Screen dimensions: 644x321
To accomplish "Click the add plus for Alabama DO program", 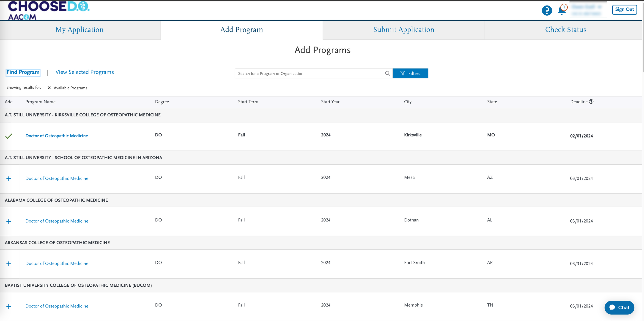I will point(9,221).
